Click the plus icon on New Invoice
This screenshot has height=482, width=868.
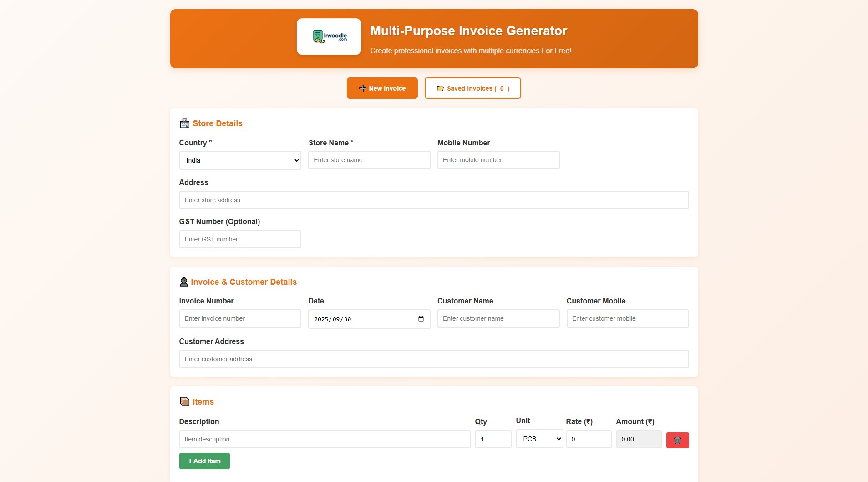[x=362, y=88]
